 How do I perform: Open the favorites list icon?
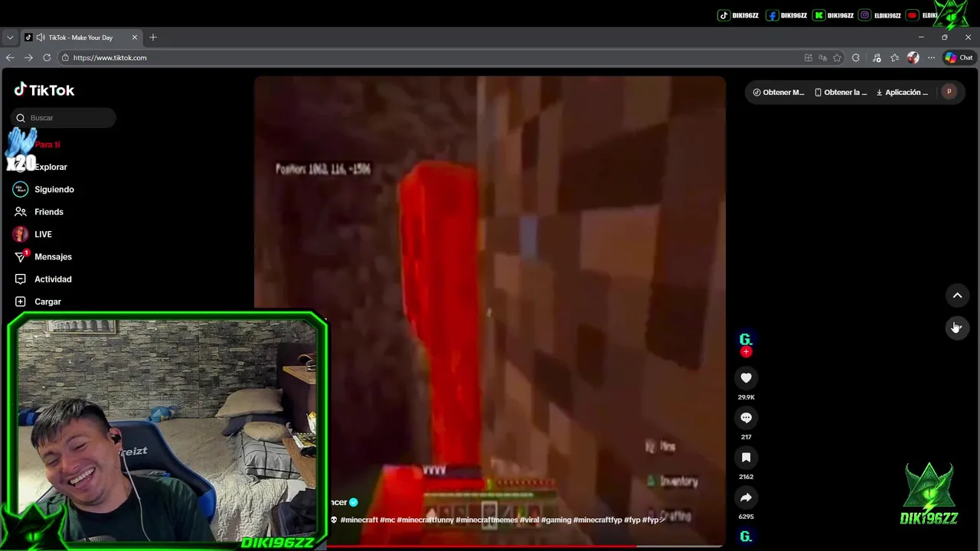click(894, 57)
